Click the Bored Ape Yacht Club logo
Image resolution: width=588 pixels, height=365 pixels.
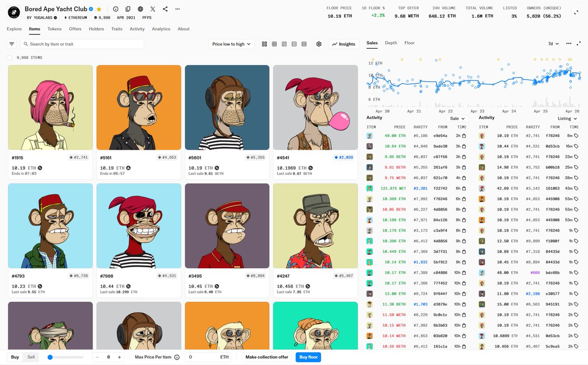tap(14, 12)
